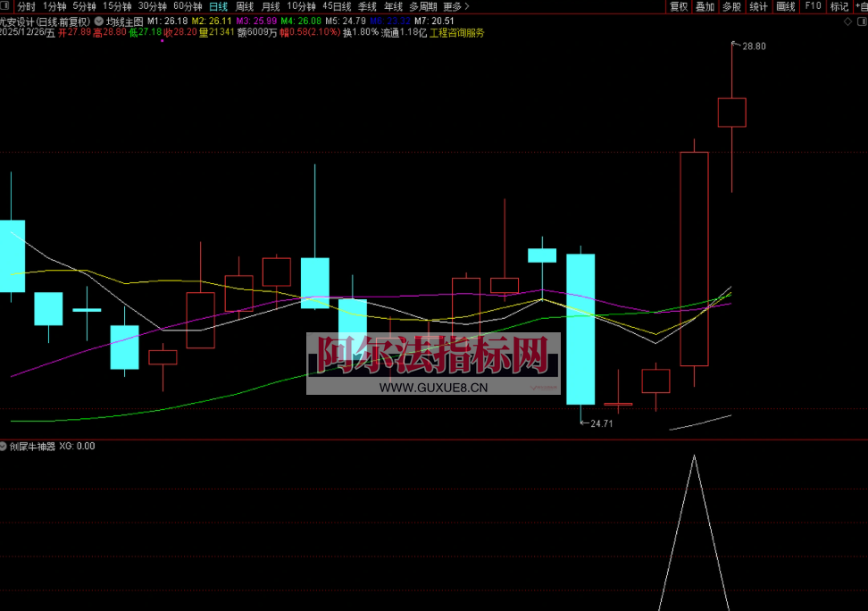The height and width of the screenshot is (611, 868).
Task: Click the 24.71 low price marker
Action: coord(601,423)
